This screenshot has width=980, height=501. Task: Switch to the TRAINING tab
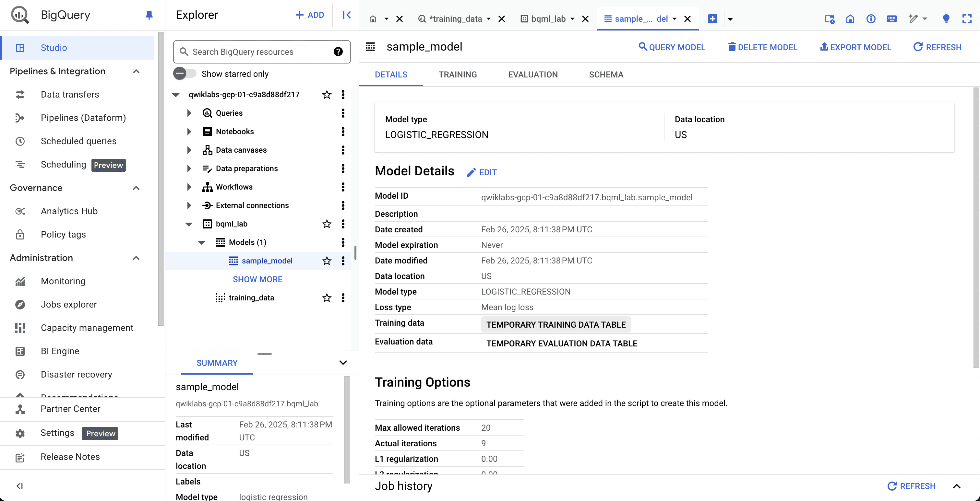[x=458, y=75]
